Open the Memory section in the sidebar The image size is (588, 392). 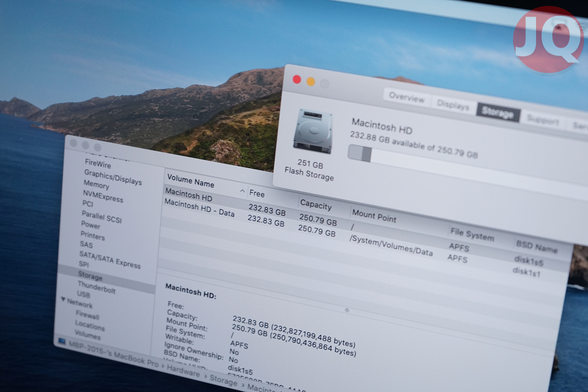pos(96,185)
